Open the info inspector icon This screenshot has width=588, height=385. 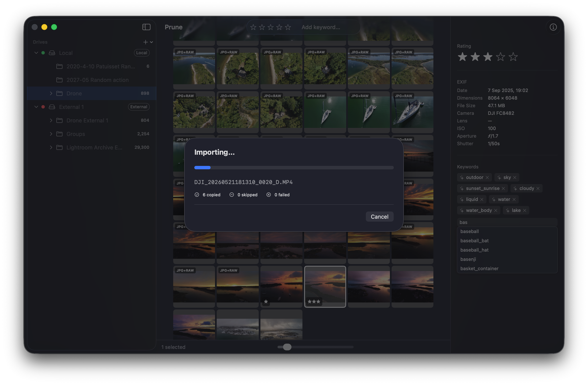point(553,27)
